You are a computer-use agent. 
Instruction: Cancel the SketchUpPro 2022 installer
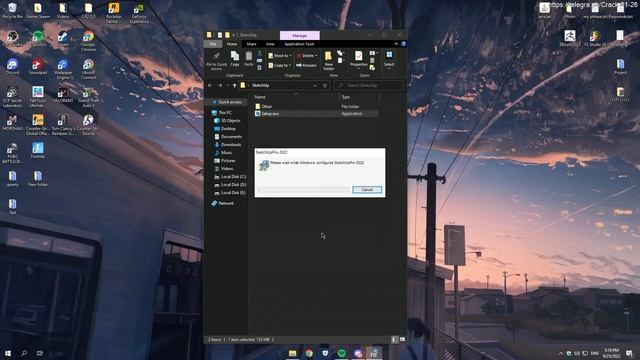(x=367, y=190)
